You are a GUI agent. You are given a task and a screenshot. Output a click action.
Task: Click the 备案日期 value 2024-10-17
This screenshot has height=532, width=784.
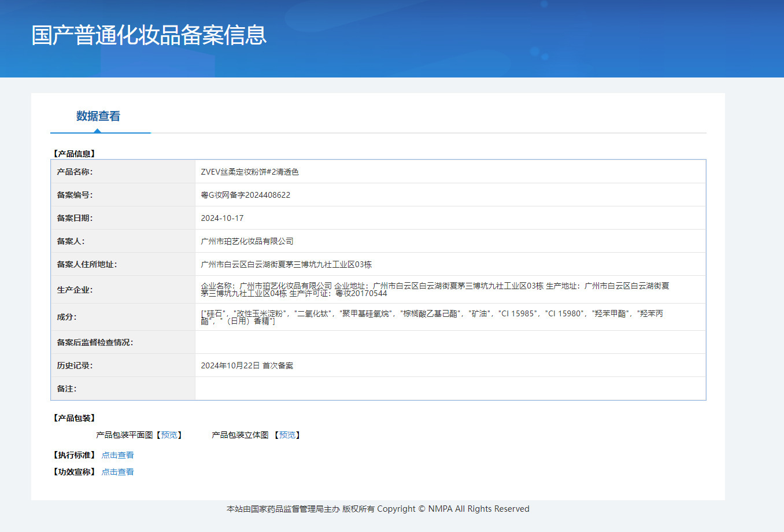point(222,218)
